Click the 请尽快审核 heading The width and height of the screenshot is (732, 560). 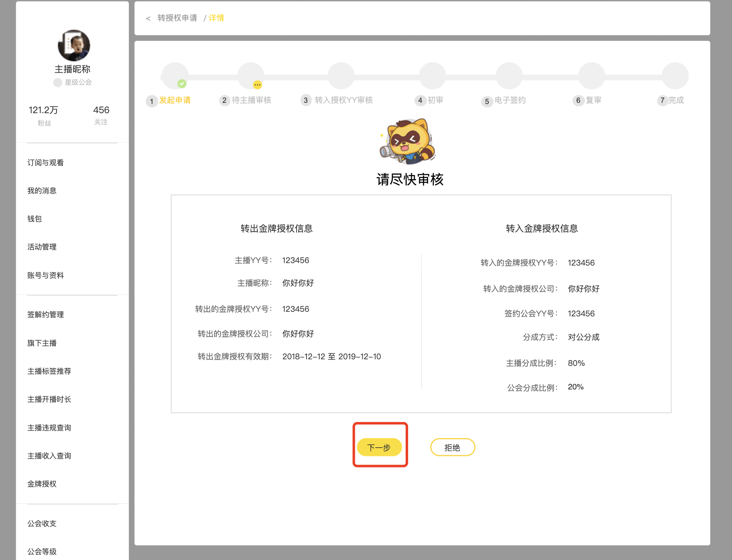coord(410,180)
